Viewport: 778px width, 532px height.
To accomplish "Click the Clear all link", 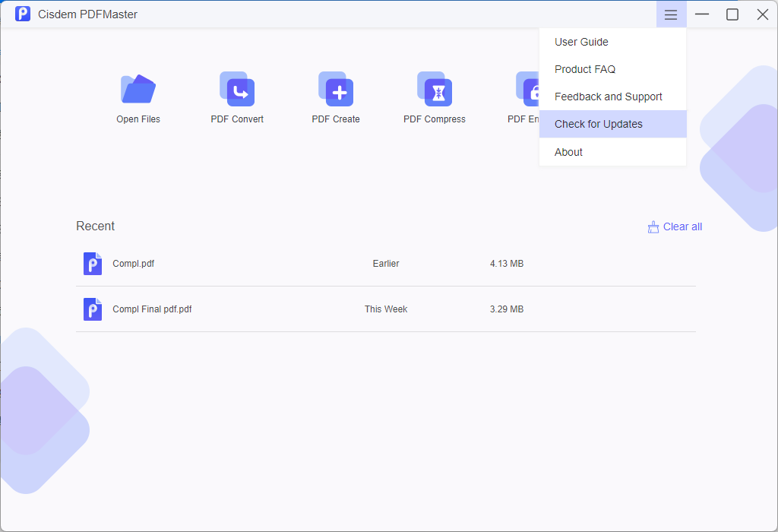I will point(682,226).
